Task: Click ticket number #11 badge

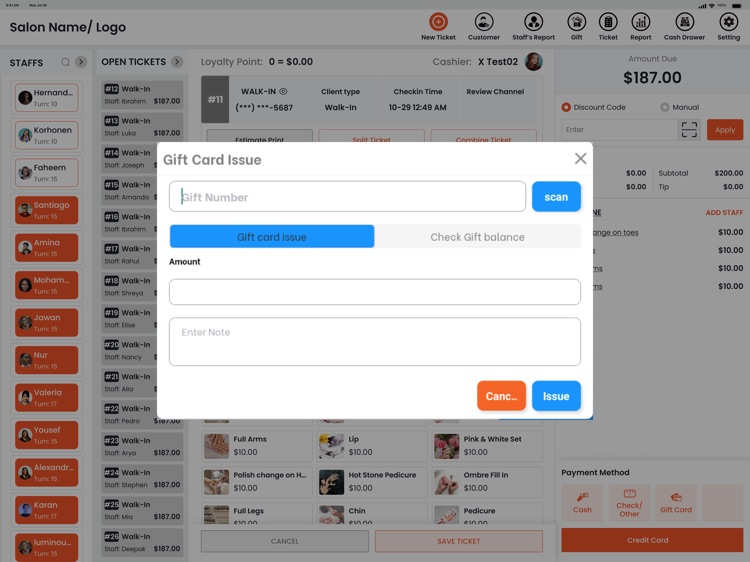Action: 215,99
